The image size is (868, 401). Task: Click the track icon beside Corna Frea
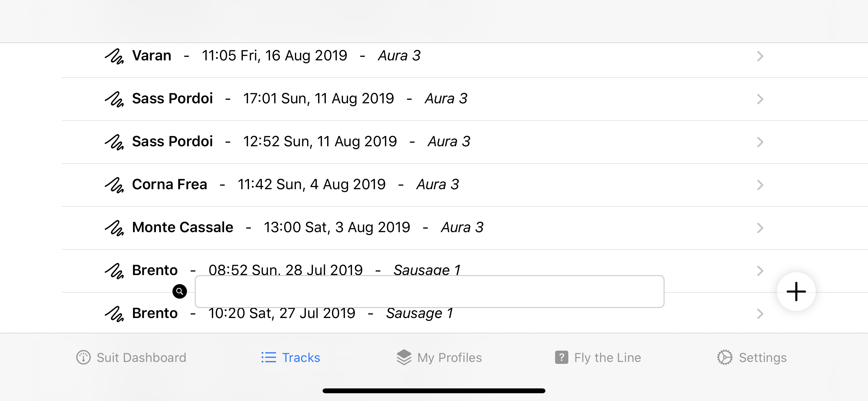pos(114,185)
